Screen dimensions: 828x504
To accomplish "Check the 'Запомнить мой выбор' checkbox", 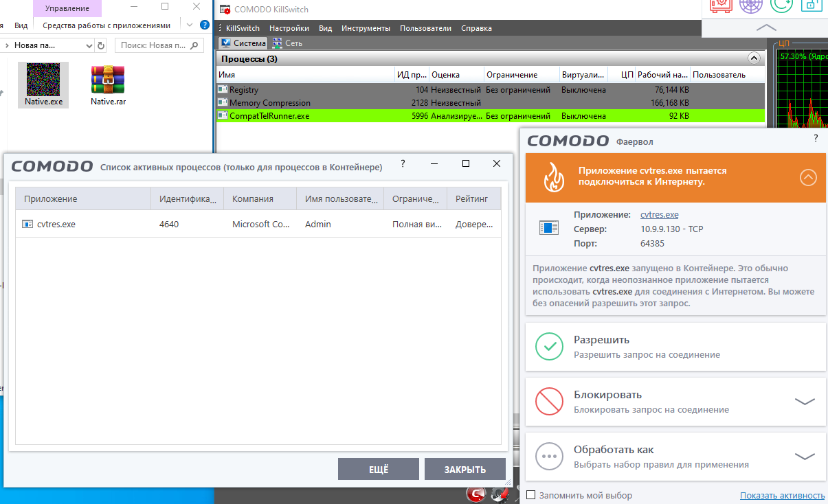I will tap(530, 495).
